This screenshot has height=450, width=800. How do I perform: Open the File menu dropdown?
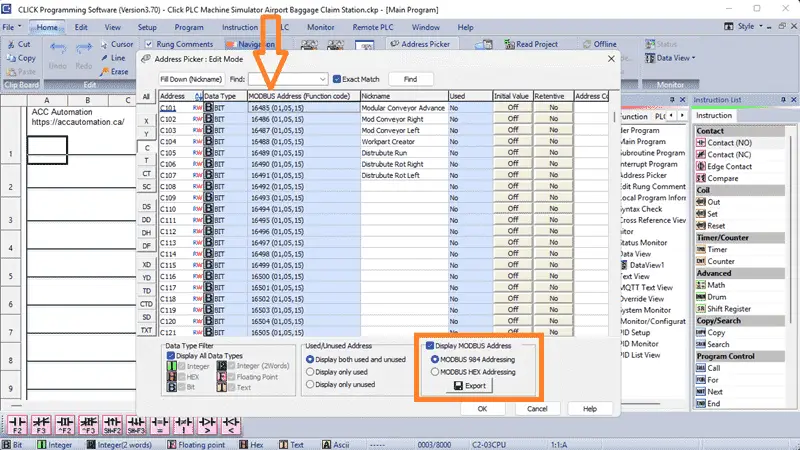(x=12, y=27)
